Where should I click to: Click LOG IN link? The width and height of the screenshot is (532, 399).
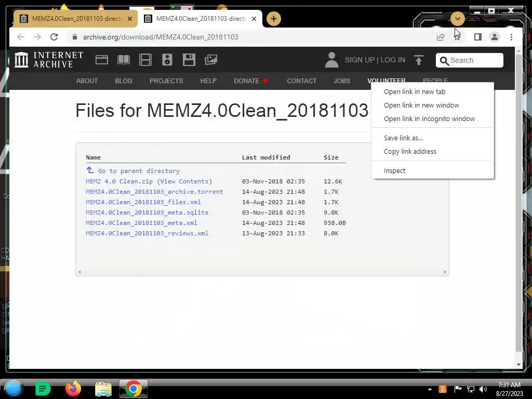(x=393, y=60)
